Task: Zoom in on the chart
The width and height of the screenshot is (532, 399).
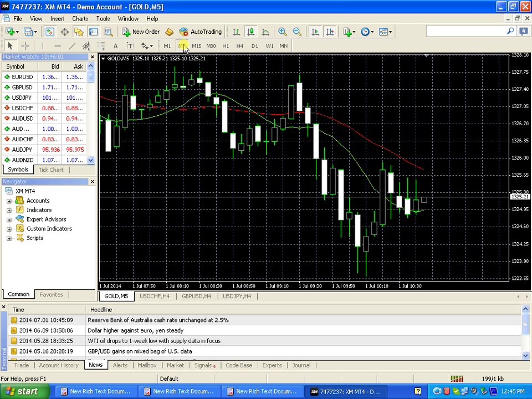Action: (x=282, y=32)
